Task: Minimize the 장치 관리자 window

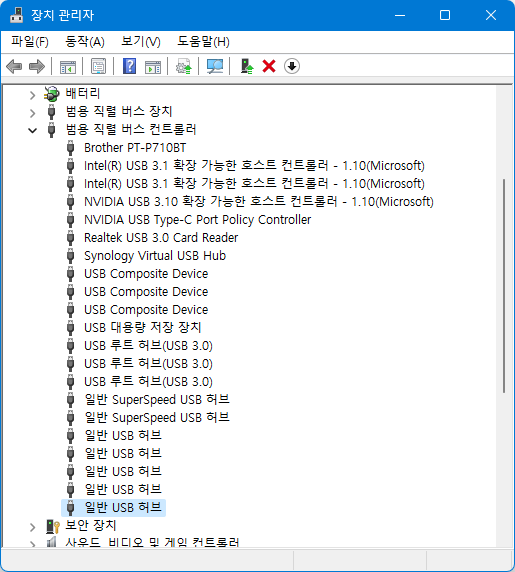Action: (400, 15)
